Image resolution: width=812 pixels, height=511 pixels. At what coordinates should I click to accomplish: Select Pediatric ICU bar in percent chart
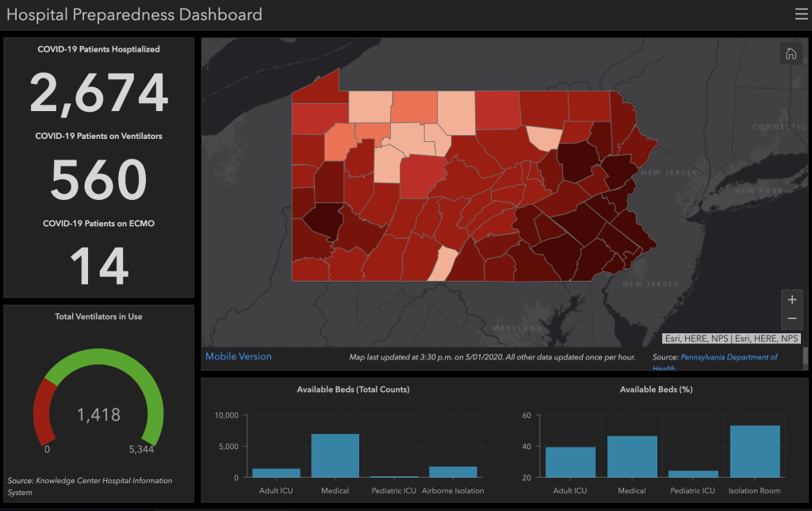(693, 474)
